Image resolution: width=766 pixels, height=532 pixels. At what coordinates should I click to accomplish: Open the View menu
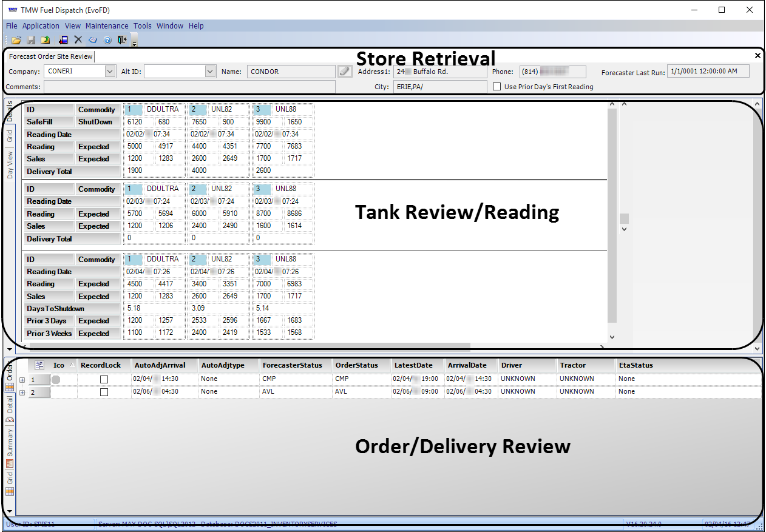coord(73,26)
